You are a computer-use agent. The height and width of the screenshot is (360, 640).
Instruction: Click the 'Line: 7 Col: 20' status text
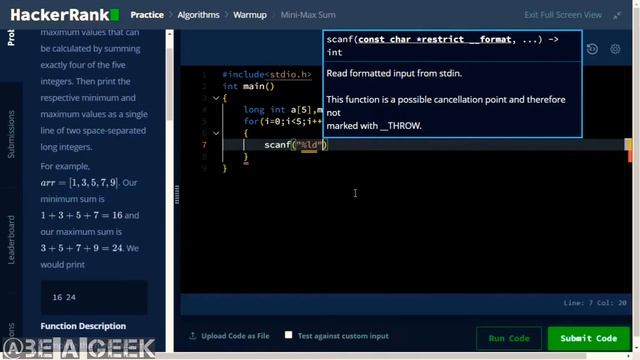pos(595,303)
